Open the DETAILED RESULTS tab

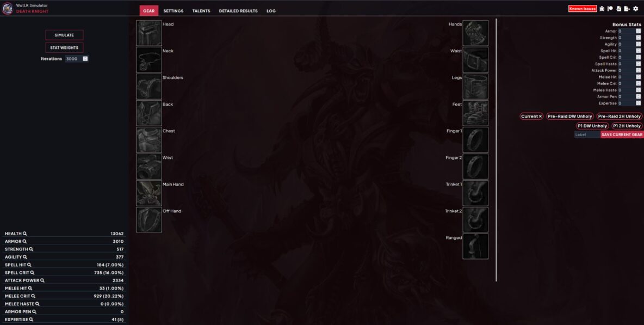coord(238,10)
